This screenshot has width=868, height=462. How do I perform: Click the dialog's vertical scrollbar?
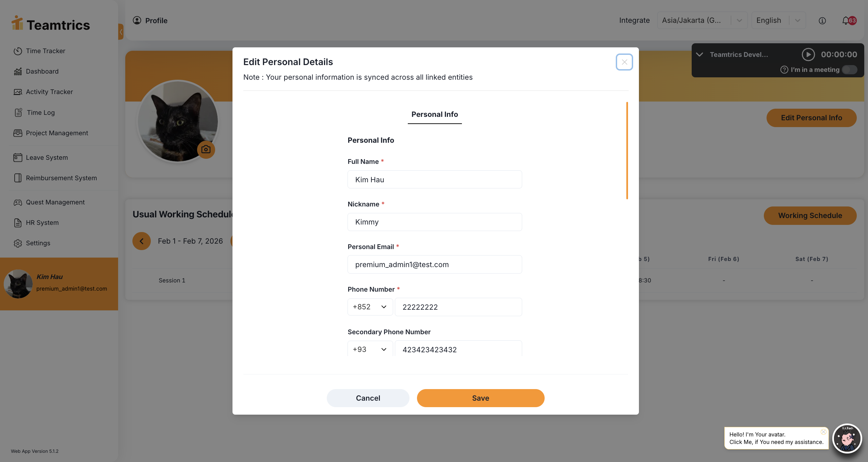(x=627, y=151)
